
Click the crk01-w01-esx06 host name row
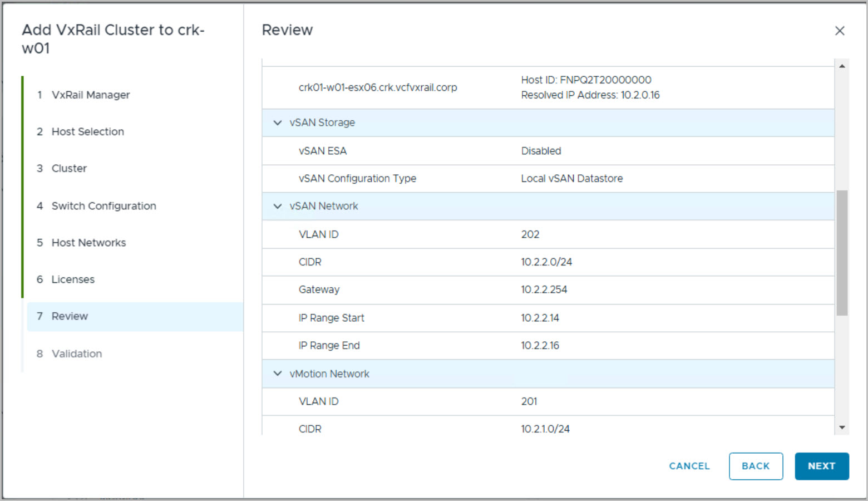378,87
